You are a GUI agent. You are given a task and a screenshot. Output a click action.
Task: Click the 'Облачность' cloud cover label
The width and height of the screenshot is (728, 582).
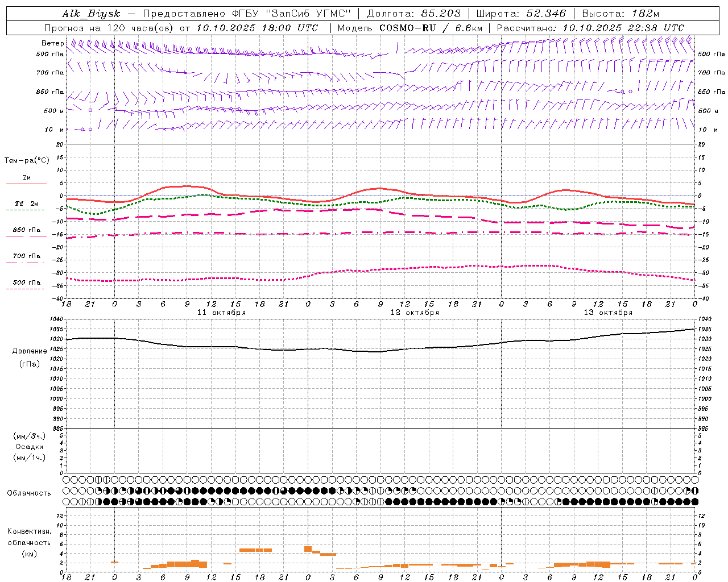[29, 493]
